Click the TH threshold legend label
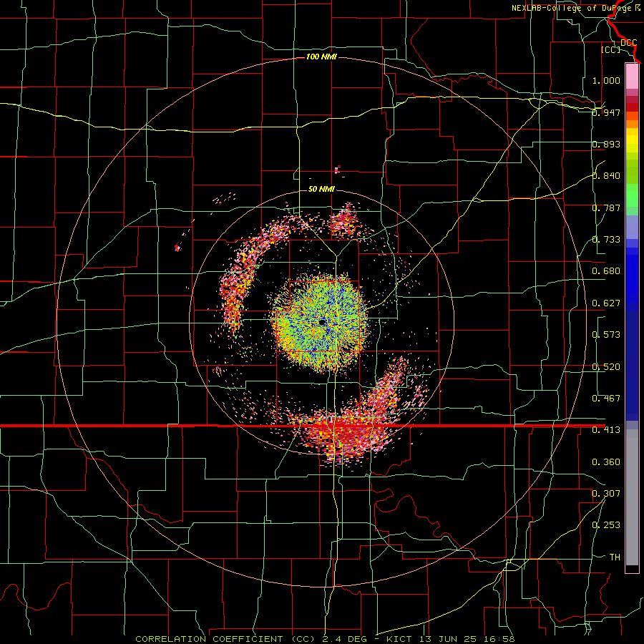This screenshot has height=644, width=644. coord(615,557)
